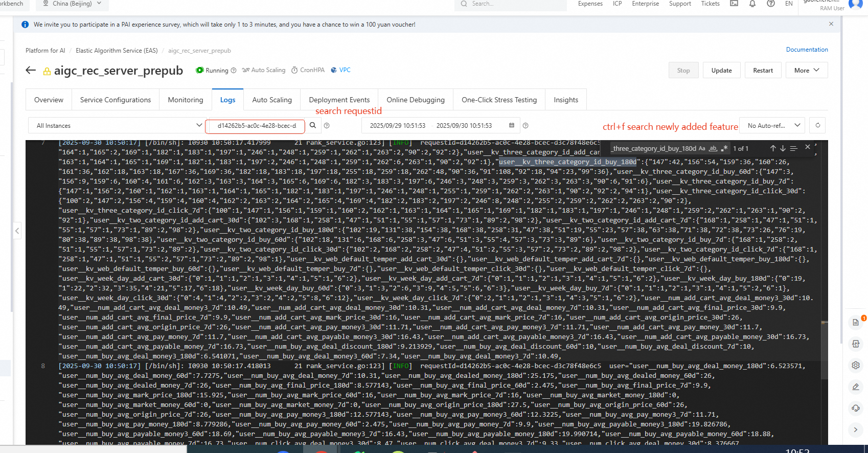Go to previous match in find widget
Screen dimensions: 868x453
coord(773,148)
